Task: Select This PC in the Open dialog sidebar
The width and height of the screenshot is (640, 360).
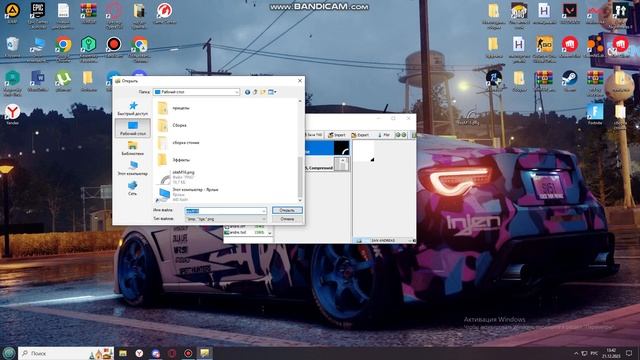Action: pyautogui.click(x=133, y=168)
